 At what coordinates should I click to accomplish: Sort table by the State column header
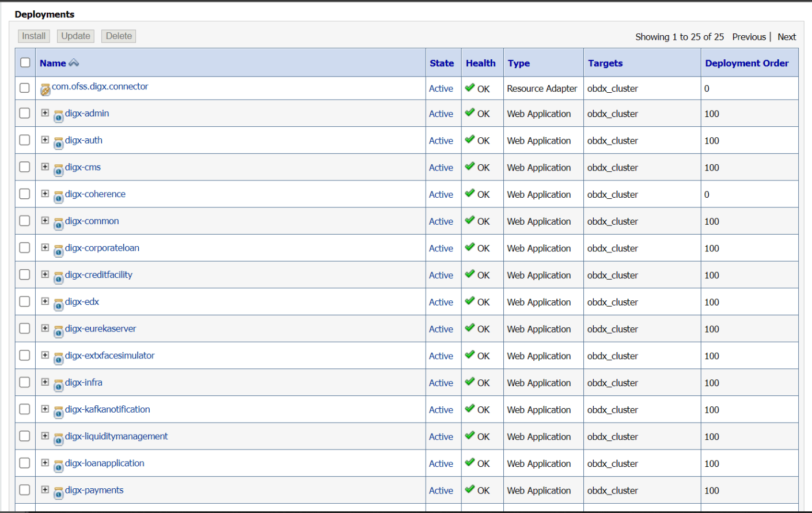442,63
